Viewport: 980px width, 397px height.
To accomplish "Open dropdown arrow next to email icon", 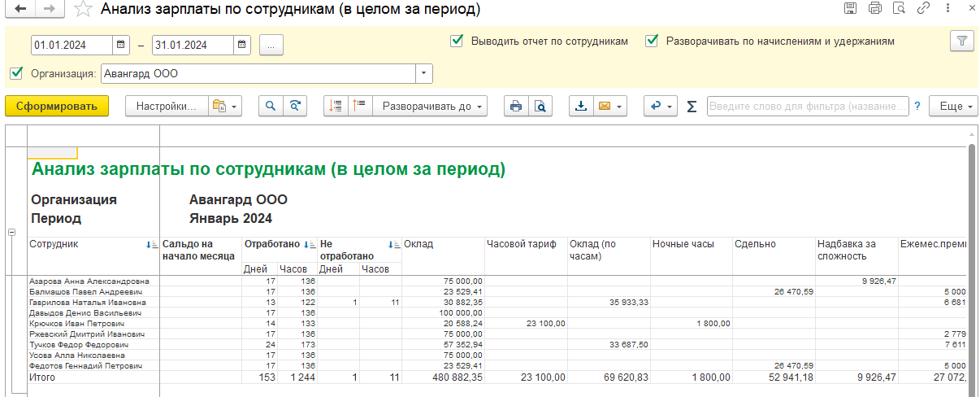I will coord(620,107).
